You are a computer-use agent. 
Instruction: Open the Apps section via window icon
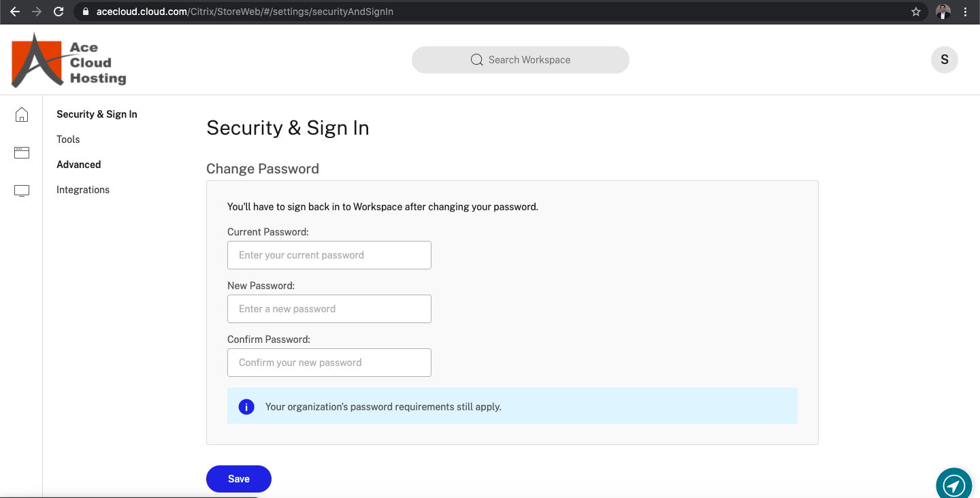tap(21, 152)
